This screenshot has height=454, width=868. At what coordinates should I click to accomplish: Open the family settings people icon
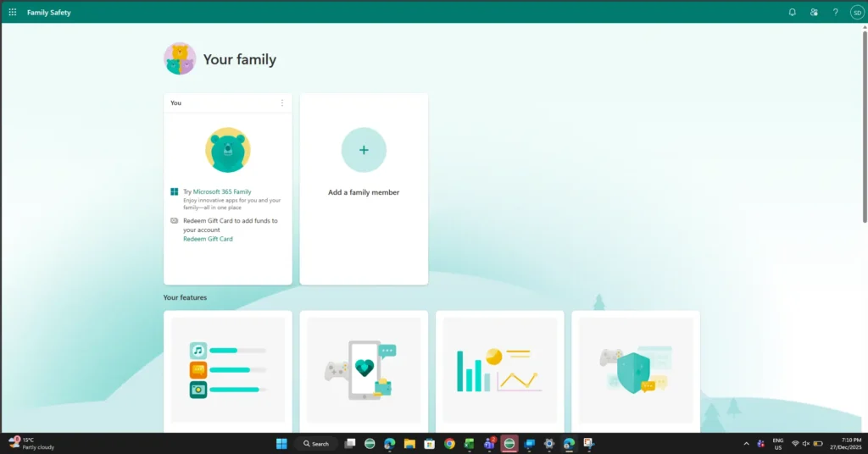tap(814, 12)
